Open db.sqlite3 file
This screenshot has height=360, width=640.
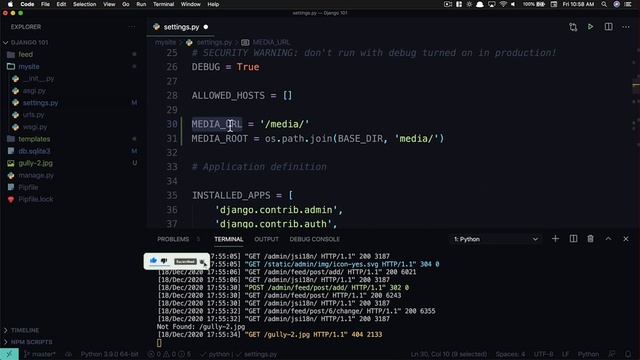(34, 151)
